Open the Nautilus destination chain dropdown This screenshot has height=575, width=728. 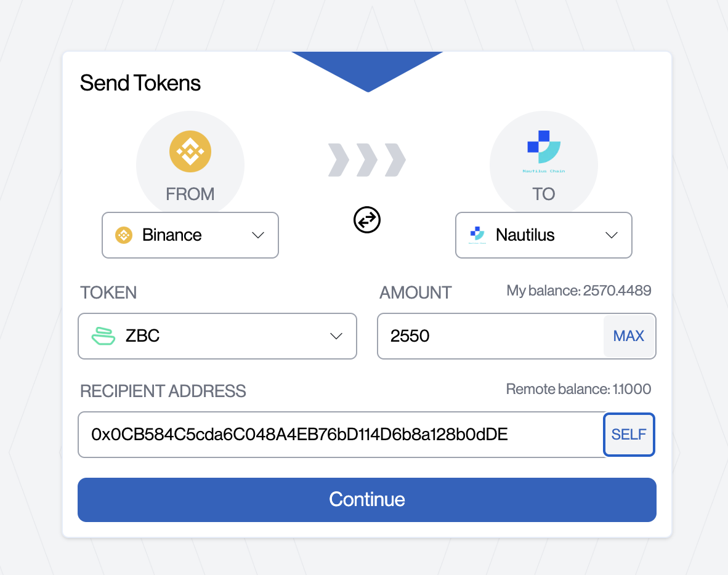(x=544, y=235)
